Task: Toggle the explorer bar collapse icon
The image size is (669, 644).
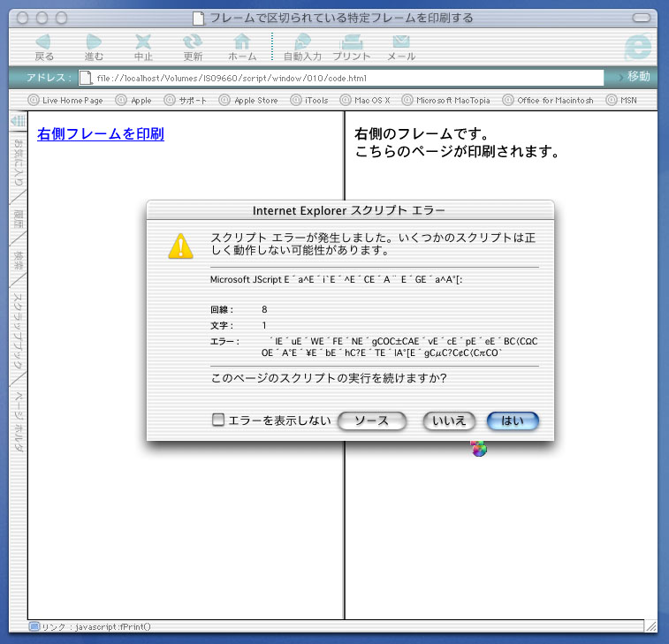Action: click(18, 121)
